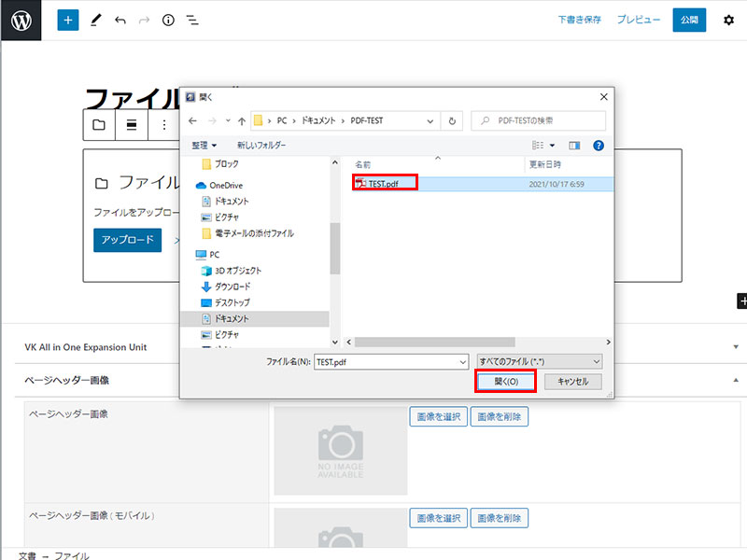Open the document details info icon
Viewport: 747px width, 560px height.
168,20
